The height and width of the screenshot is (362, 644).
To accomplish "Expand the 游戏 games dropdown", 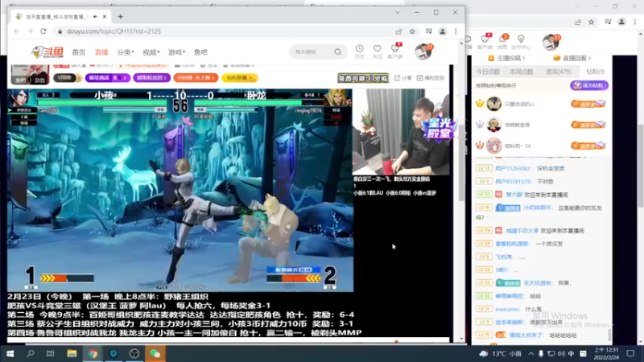I will point(176,52).
